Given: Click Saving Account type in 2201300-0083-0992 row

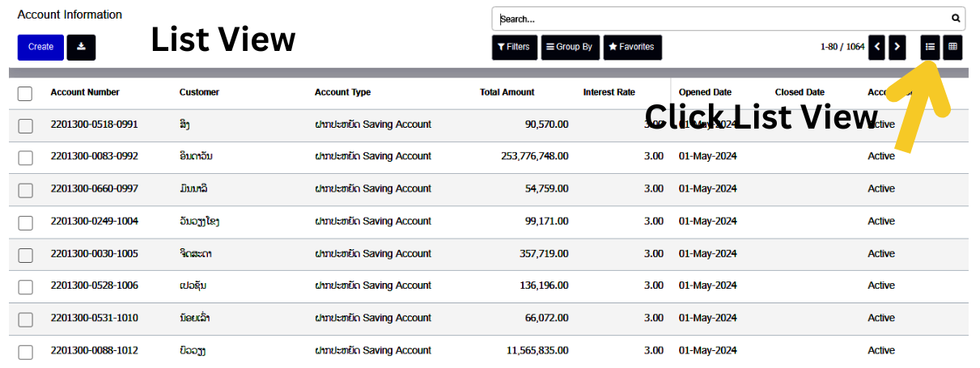Looking at the screenshot, I should (373, 156).
